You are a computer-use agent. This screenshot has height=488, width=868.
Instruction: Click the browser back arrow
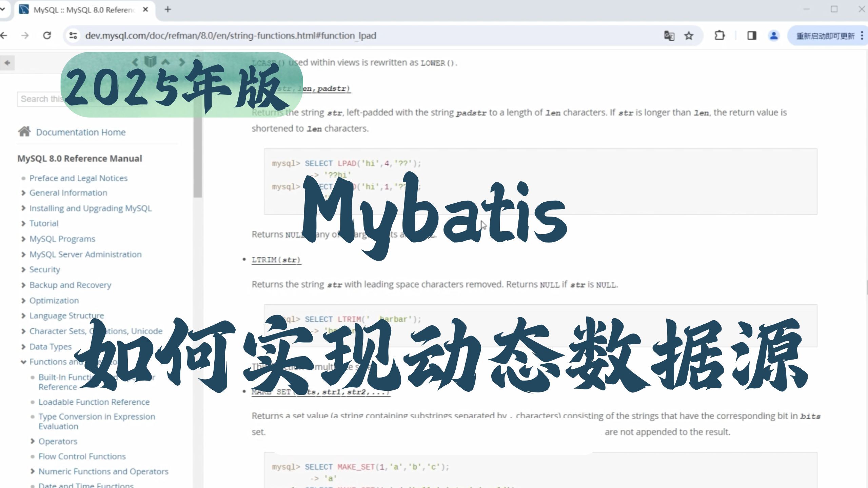point(3,35)
